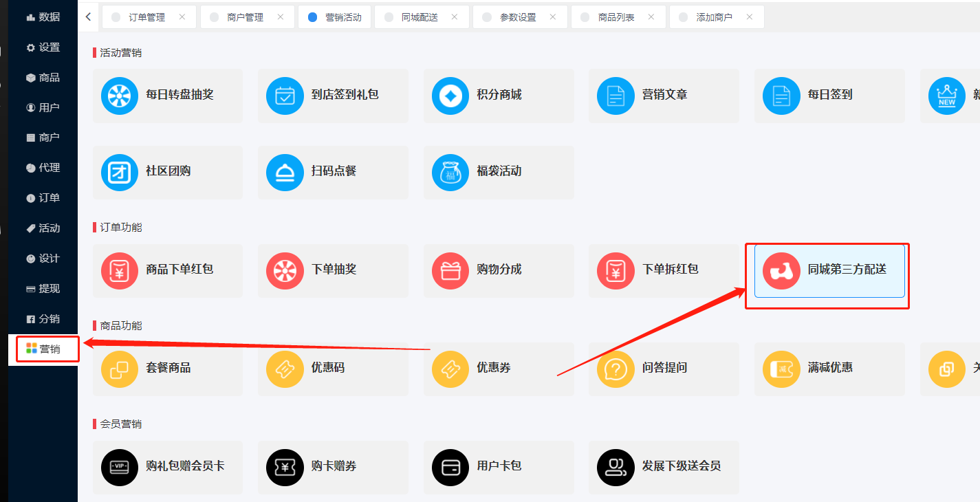Image resolution: width=980 pixels, height=502 pixels.
Task: Open the 下单抽奖 order lottery feature
Action: point(333,270)
